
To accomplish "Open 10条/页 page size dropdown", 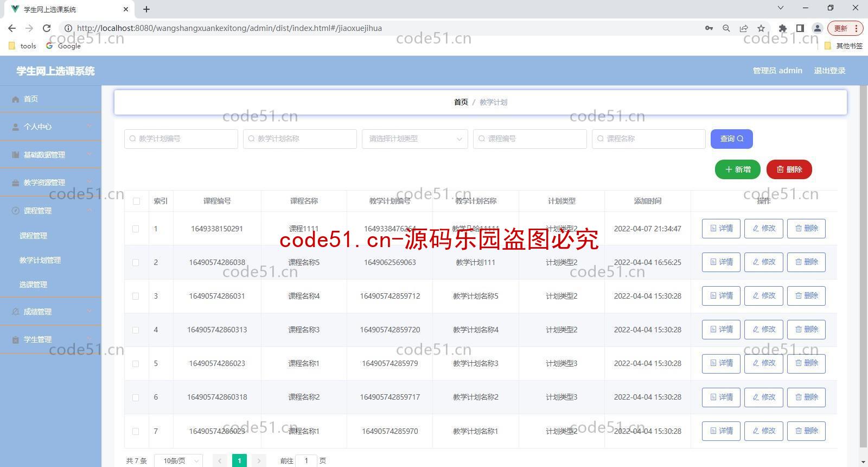I will coord(178,460).
